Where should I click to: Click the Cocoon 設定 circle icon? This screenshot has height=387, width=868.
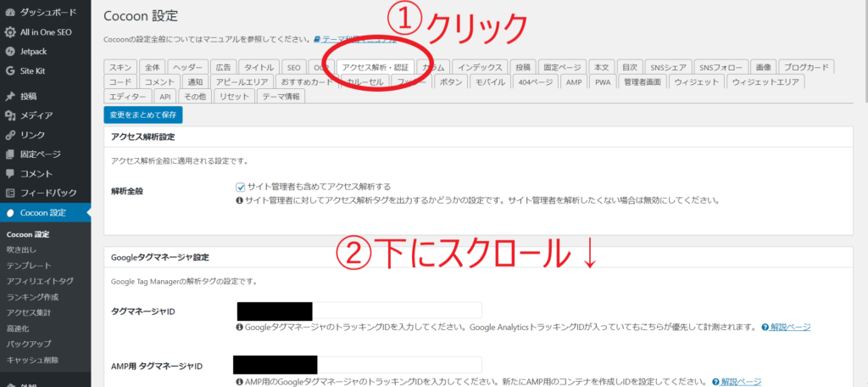coord(10,213)
